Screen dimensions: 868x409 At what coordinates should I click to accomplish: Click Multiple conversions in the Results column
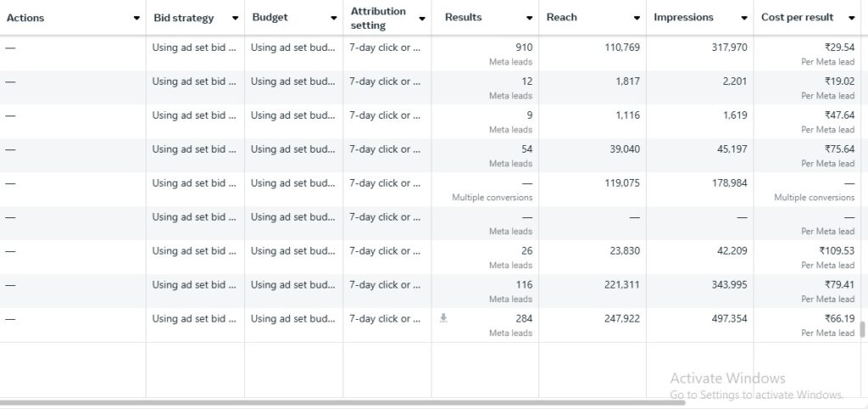tap(492, 198)
